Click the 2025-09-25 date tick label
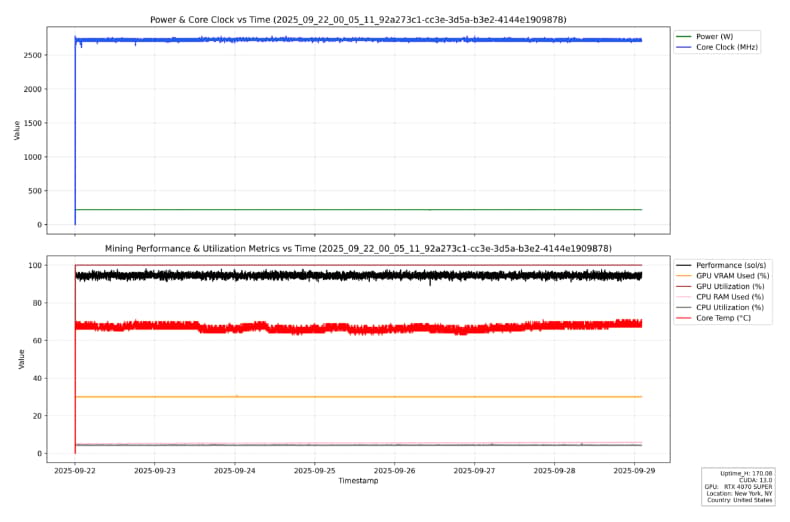Viewport: 790px width, 522px height. pos(315,471)
